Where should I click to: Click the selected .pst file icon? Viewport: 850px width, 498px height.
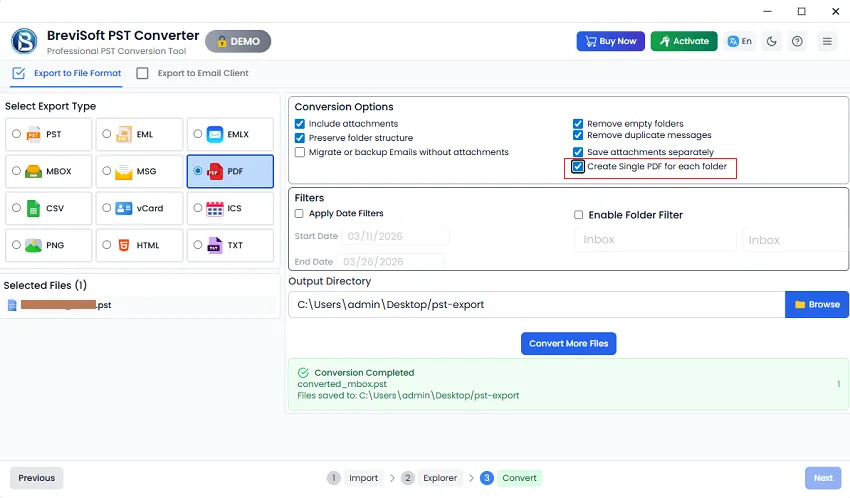[x=12, y=305]
